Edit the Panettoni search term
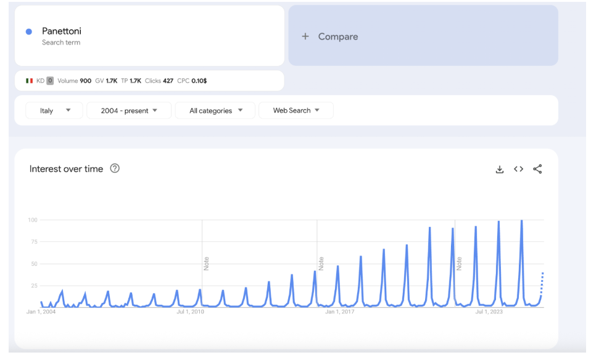 [x=62, y=31]
